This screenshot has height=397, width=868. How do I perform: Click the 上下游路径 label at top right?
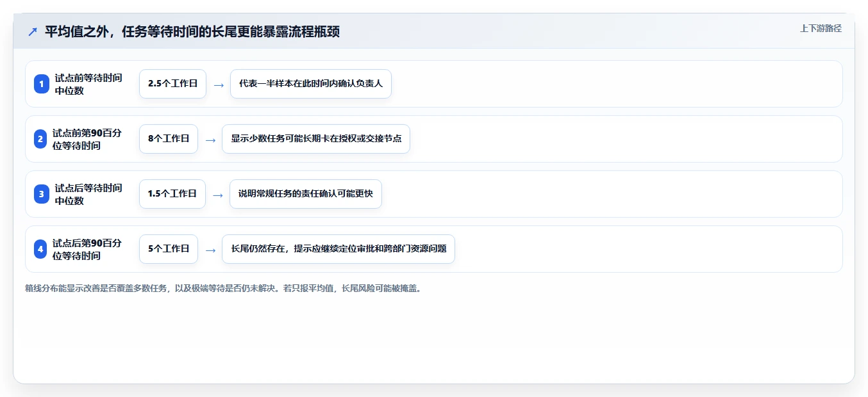pyautogui.click(x=821, y=28)
